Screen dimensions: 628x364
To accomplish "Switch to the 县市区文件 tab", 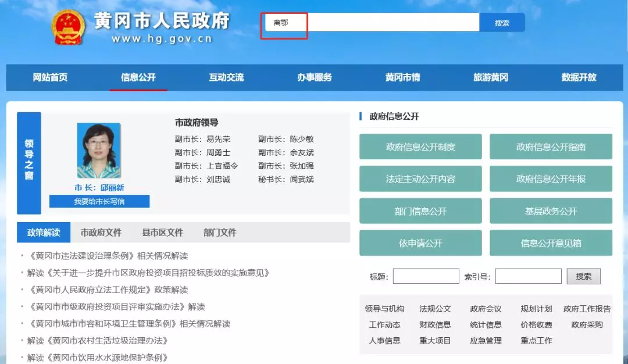I will (x=163, y=233).
